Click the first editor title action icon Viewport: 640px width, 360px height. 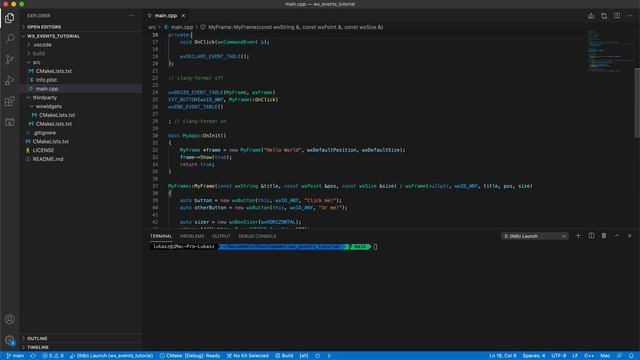click(x=591, y=16)
